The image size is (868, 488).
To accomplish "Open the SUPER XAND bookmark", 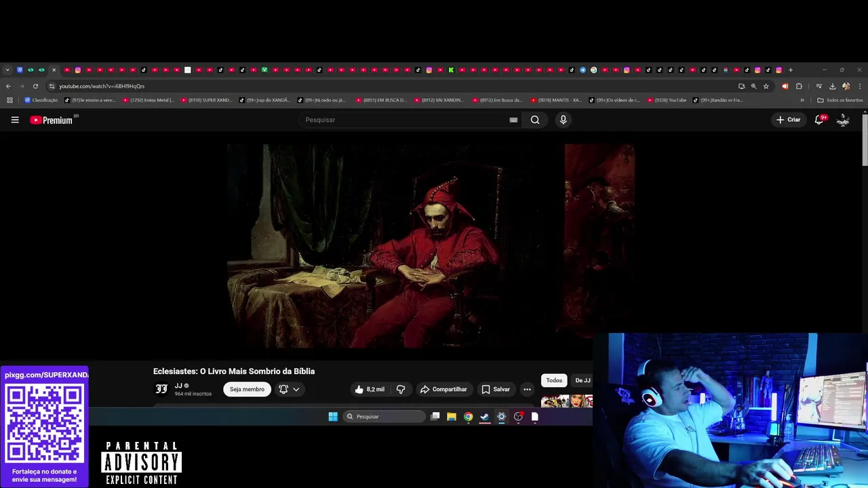I will (x=207, y=100).
